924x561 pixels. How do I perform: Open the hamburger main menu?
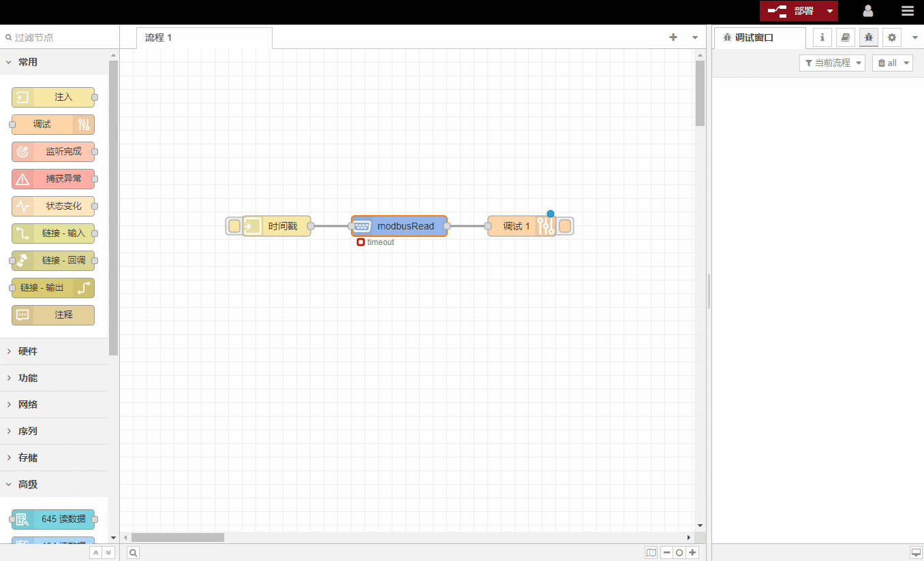coord(907,11)
